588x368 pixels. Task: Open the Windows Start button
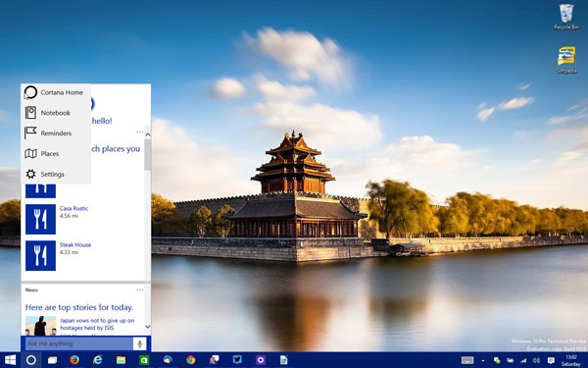point(10,360)
